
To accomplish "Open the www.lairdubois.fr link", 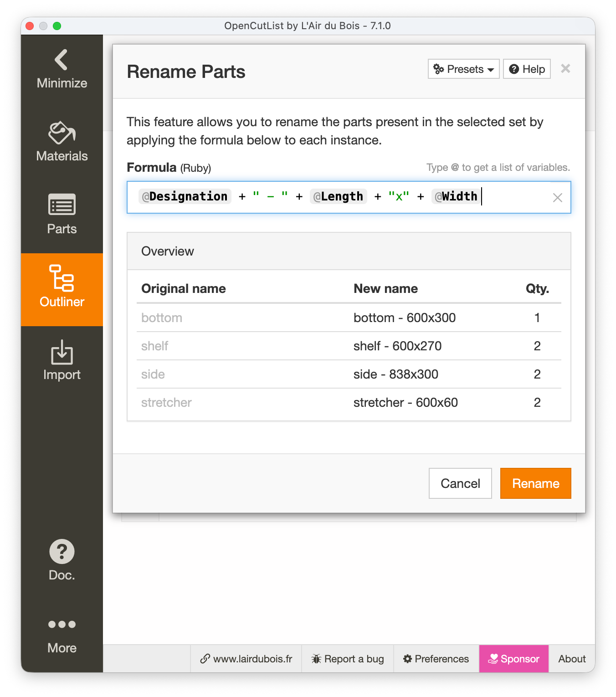I will [246, 659].
